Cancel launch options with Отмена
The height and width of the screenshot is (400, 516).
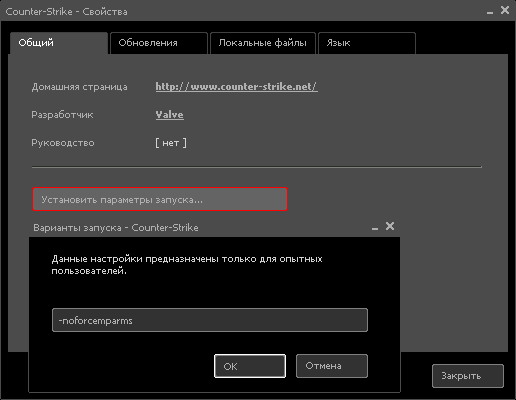[x=332, y=366]
